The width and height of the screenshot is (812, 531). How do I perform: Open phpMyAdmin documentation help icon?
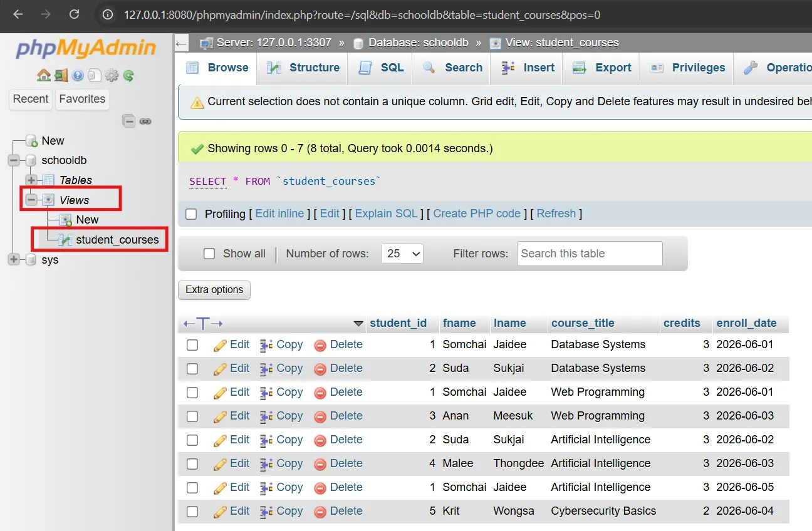78,76
